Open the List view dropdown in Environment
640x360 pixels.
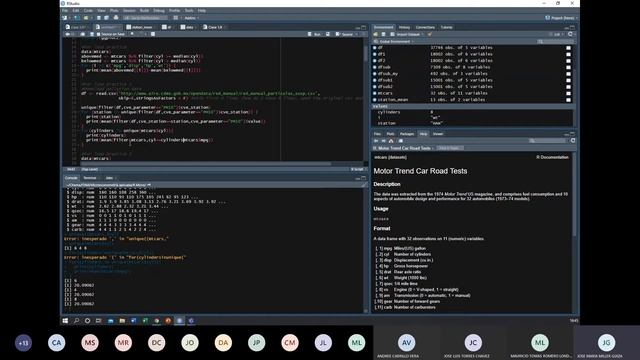point(557,34)
